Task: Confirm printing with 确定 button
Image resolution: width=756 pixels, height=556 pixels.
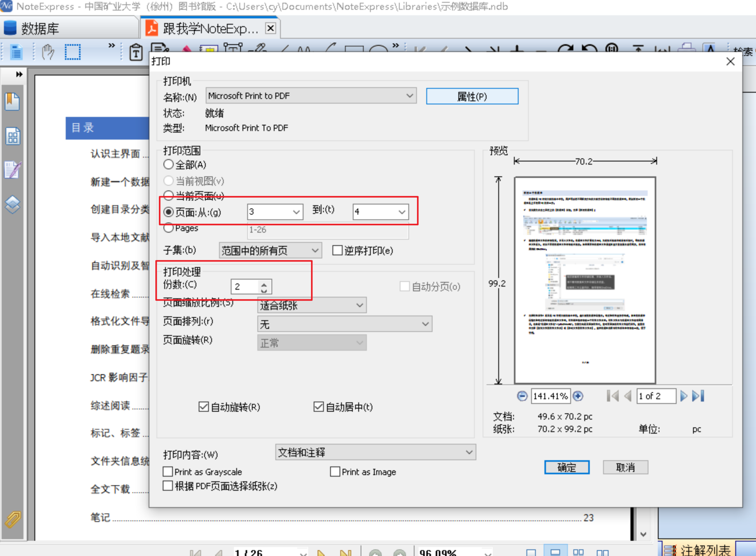Action: (x=567, y=467)
